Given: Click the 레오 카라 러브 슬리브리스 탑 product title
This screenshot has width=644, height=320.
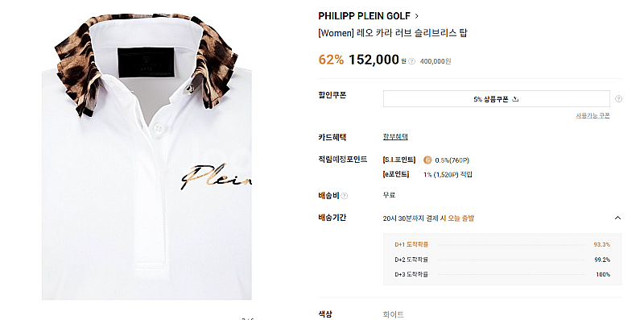Looking at the screenshot, I should pyautogui.click(x=411, y=33).
